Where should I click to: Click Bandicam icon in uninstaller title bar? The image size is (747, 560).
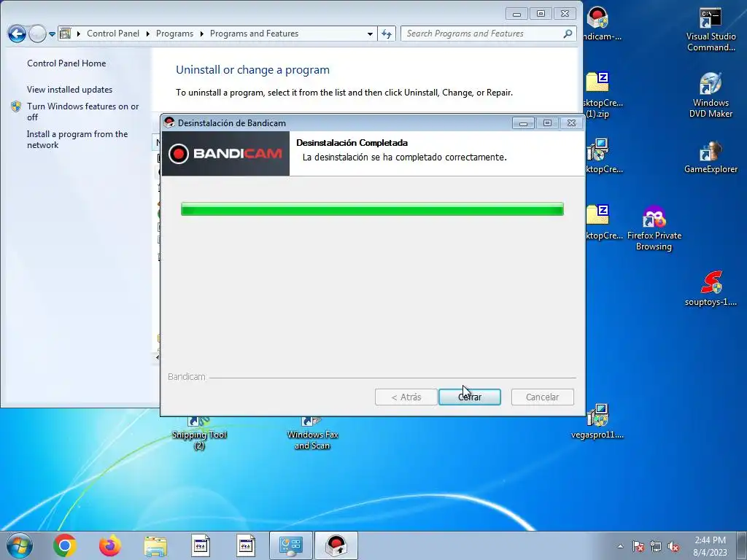click(169, 122)
